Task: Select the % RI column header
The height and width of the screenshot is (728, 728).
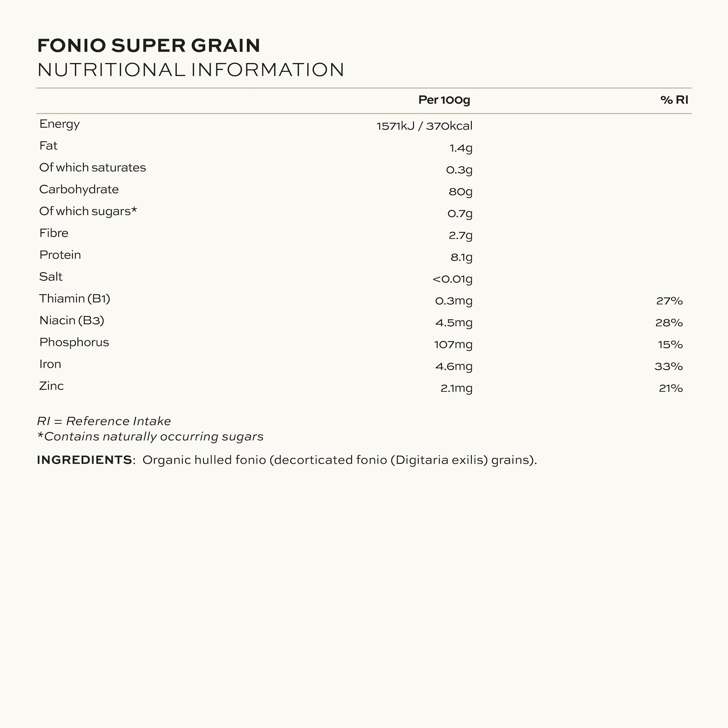Action: point(674,100)
